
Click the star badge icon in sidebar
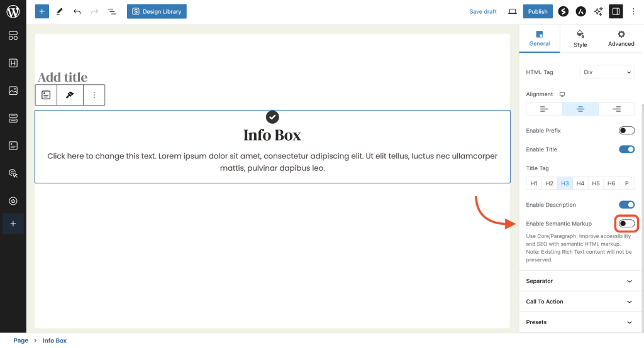coord(13,200)
